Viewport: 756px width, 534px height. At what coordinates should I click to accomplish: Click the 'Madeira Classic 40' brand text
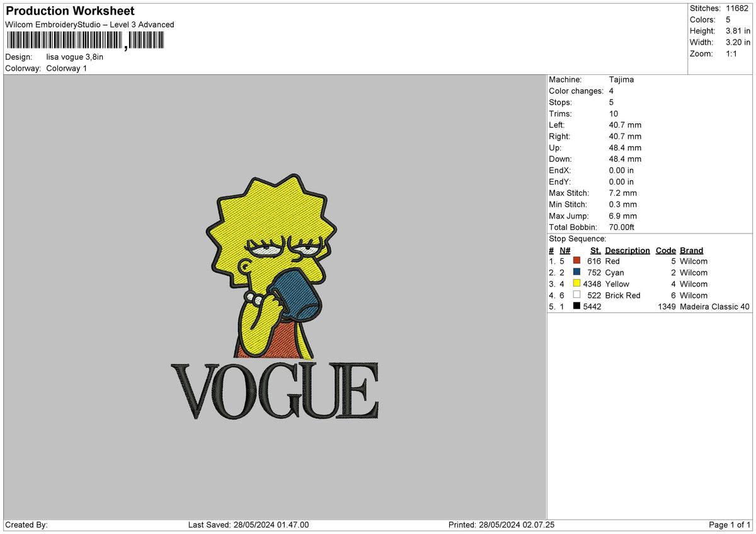point(715,307)
